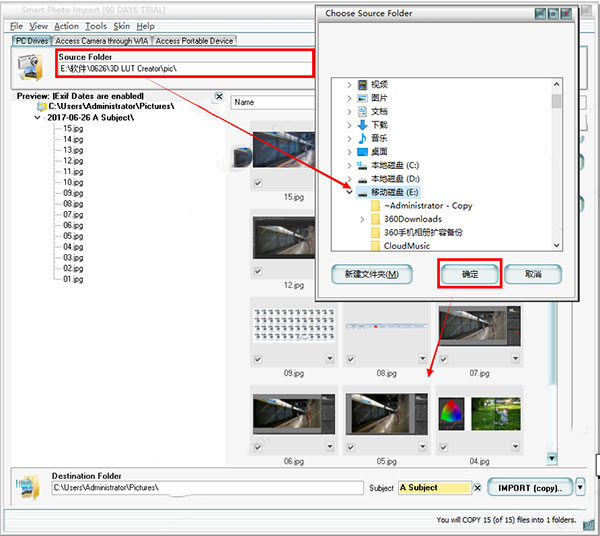This screenshot has height=536, width=600.
Task: Click thumbnail pane scroll down arrow
Action: [551, 458]
